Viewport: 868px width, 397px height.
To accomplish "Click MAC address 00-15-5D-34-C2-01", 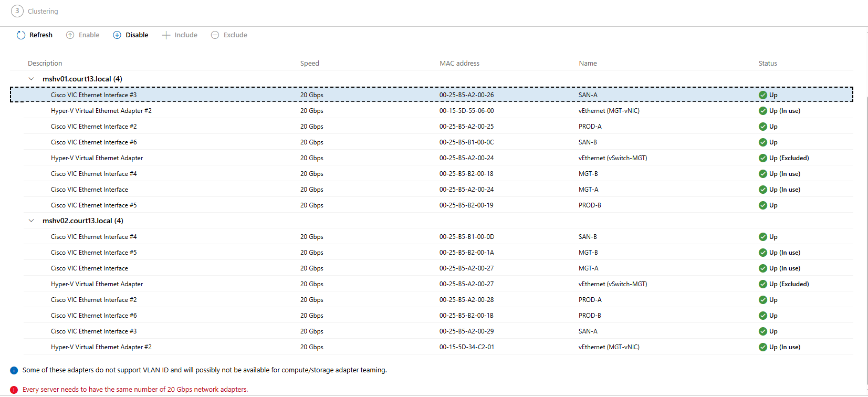I will point(467,347).
